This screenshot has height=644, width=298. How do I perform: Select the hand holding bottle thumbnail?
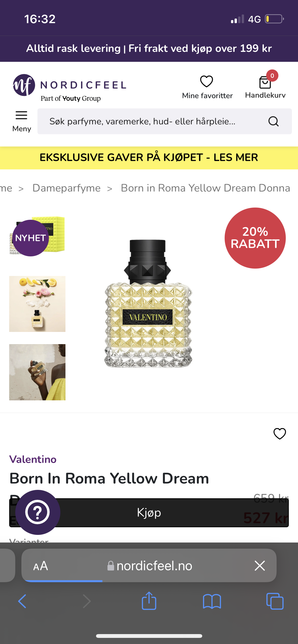click(37, 372)
